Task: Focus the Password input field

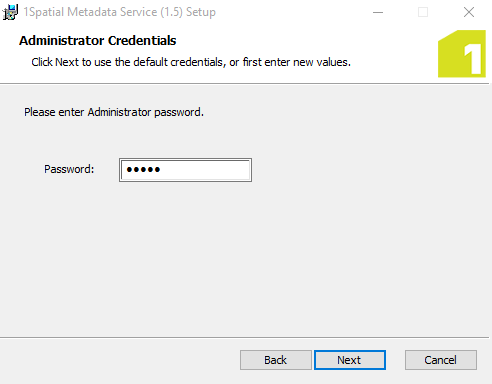Action: (x=185, y=170)
